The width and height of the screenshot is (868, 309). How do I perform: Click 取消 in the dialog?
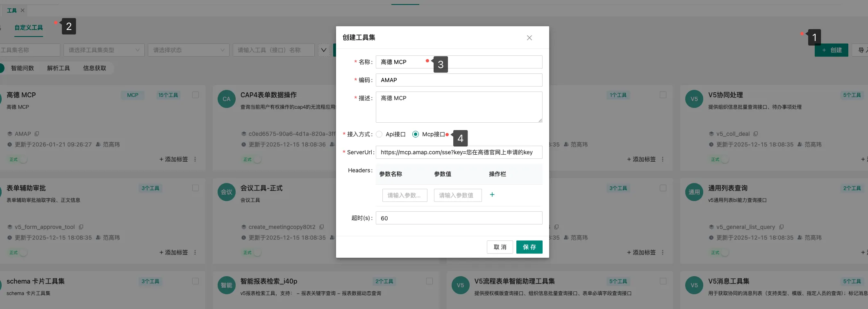(x=500, y=247)
